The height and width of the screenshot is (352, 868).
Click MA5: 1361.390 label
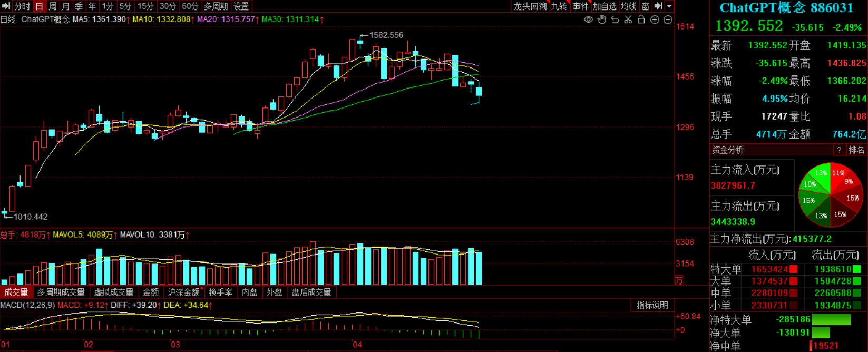click(100, 19)
